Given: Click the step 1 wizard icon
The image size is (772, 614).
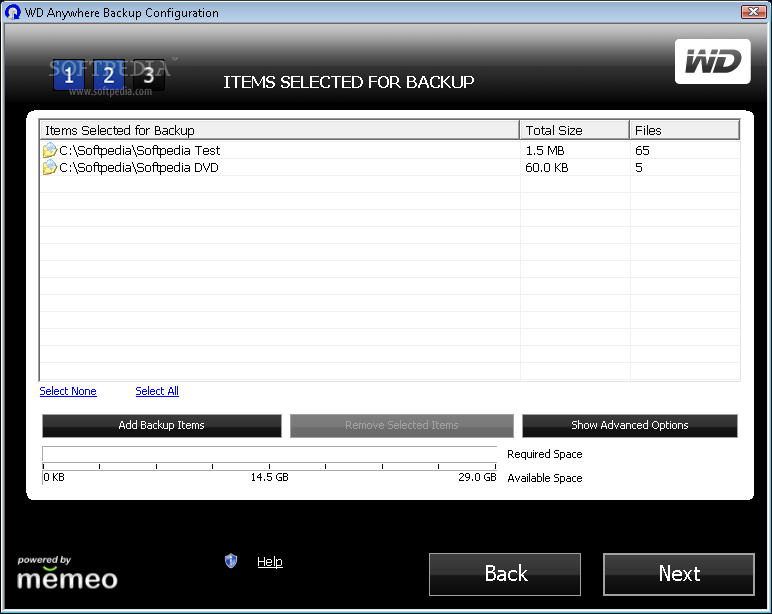Looking at the screenshot, I should tap(69, 75).
